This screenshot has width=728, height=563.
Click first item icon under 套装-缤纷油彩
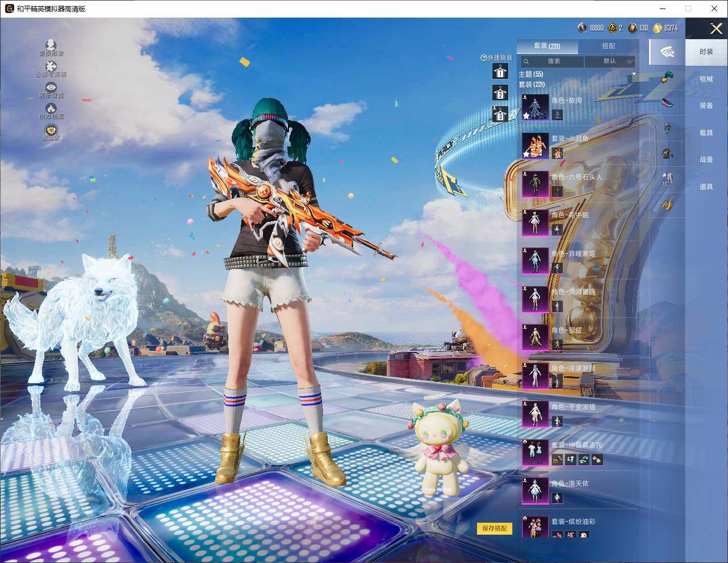557,535
